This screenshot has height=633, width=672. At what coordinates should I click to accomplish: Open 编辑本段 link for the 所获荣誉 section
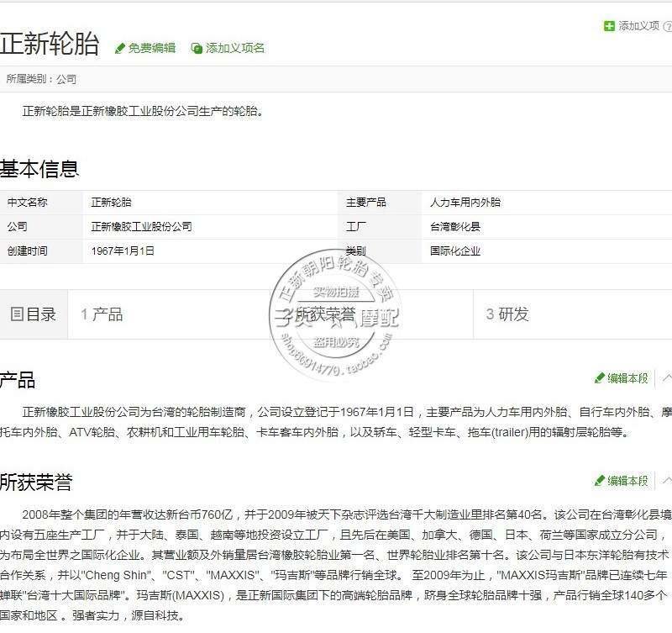point(627,481)
